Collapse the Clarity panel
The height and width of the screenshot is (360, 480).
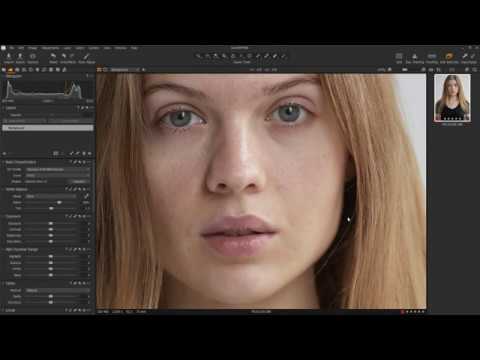pyautogui.click(x=4, y=283)
